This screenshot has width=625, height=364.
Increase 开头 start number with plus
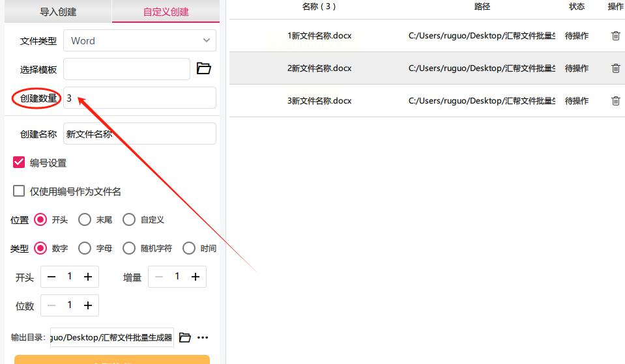point(88,277)
